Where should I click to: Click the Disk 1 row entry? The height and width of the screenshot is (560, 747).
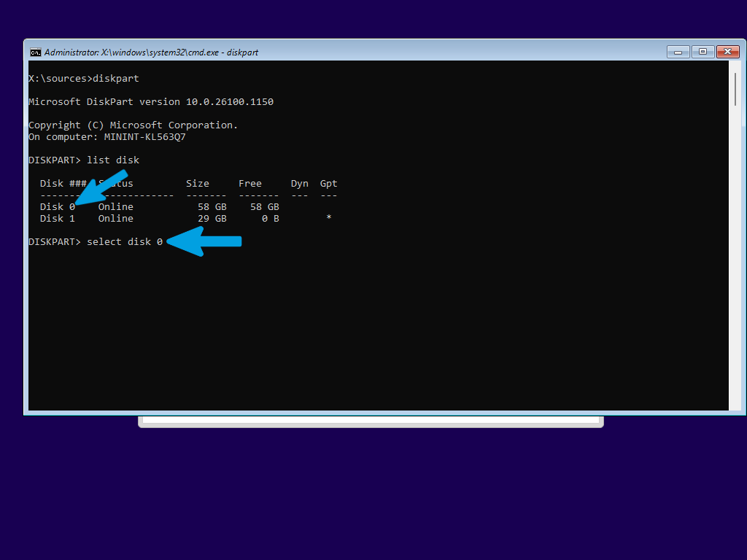pos(186,219)
